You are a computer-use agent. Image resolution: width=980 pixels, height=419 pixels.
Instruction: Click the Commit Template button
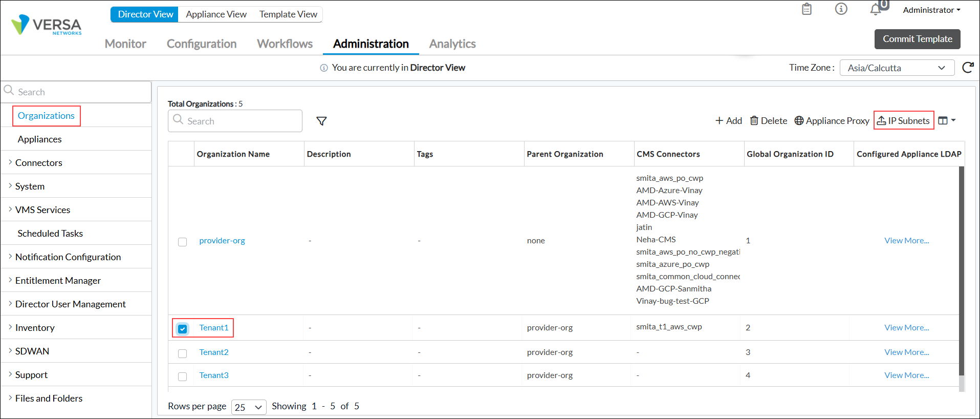(x=917, y=39)
